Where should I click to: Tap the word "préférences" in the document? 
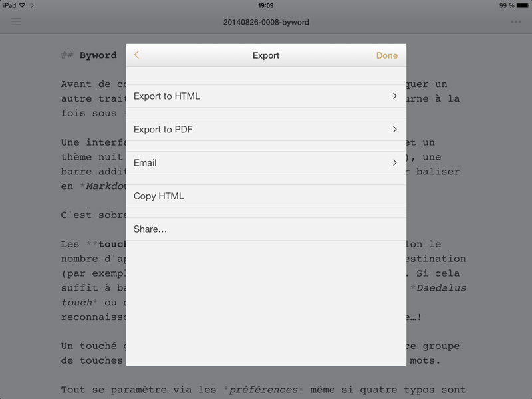click(263, 390)
